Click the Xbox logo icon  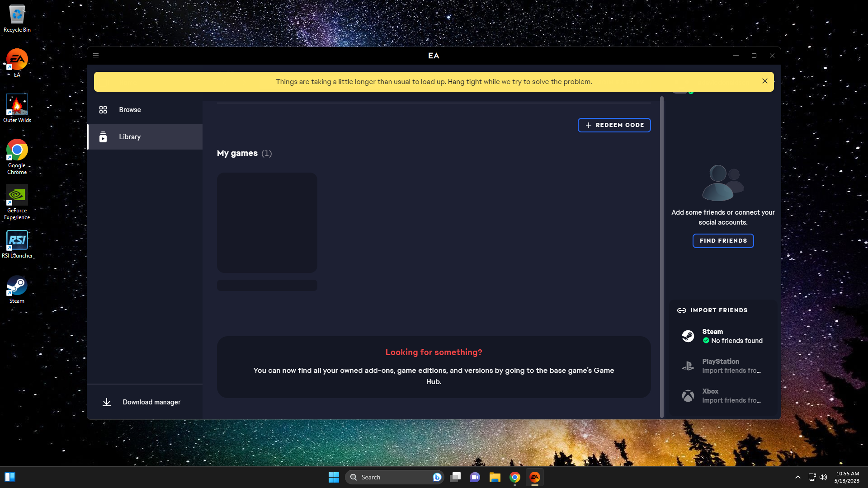coord(688,396)
